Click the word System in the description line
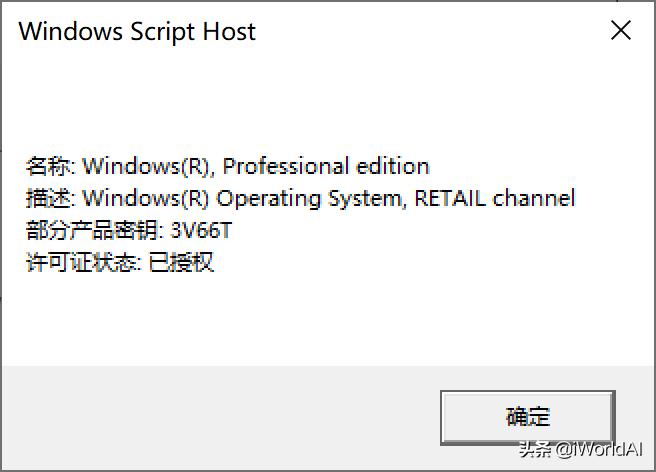The width and height of the screenshot is (656, 472). [x=364, y=199]
